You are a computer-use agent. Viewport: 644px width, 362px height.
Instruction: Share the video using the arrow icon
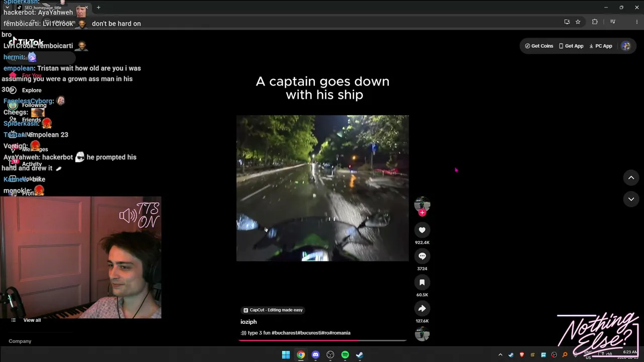422,309
